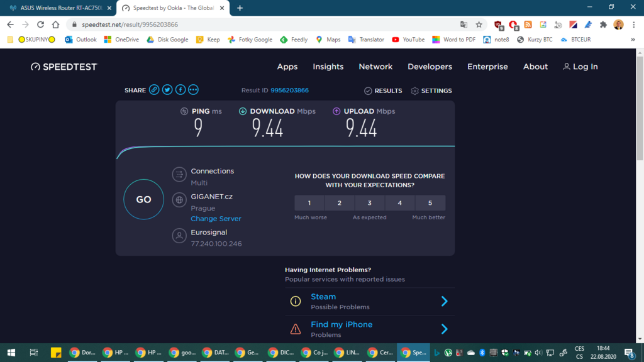Click the GIGANET.cz server globe icon

(179, 200)
